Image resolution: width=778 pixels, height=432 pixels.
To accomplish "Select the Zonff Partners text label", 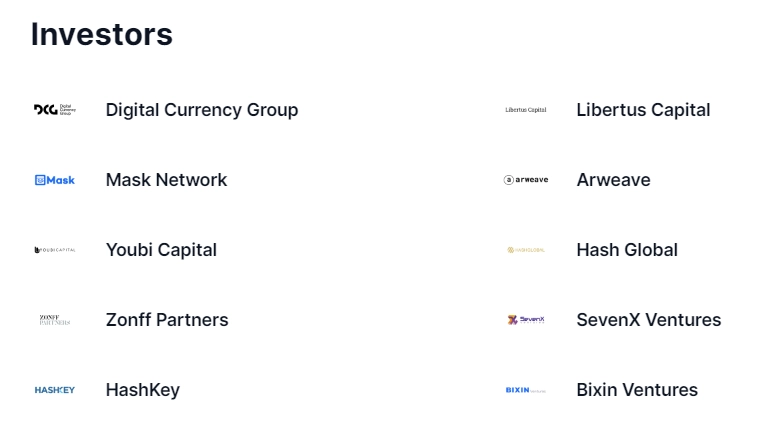I will [167, 320].
